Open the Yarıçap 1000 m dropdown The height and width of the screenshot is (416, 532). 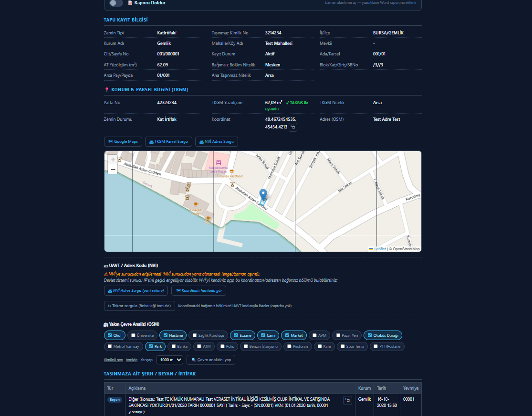click(170, 360)
